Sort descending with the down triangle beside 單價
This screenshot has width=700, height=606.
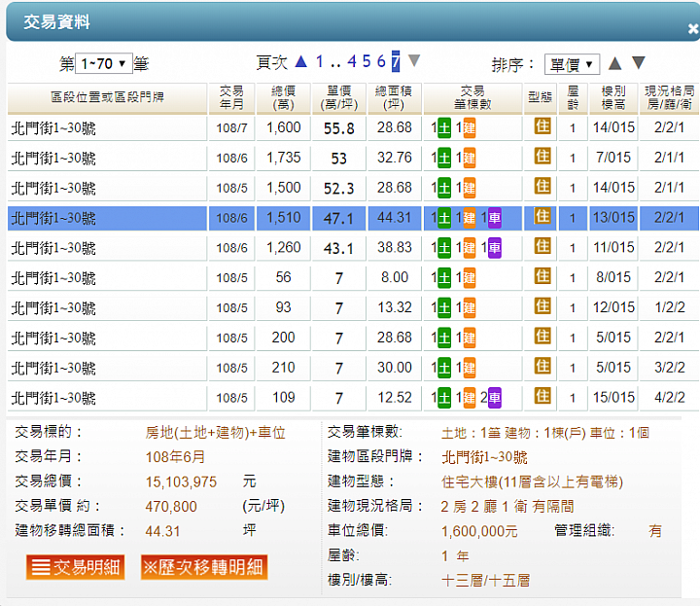click(639, 63)
